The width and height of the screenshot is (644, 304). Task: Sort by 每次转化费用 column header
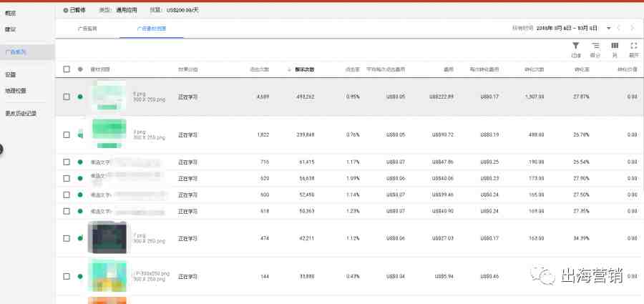click(x=484, y=69)
